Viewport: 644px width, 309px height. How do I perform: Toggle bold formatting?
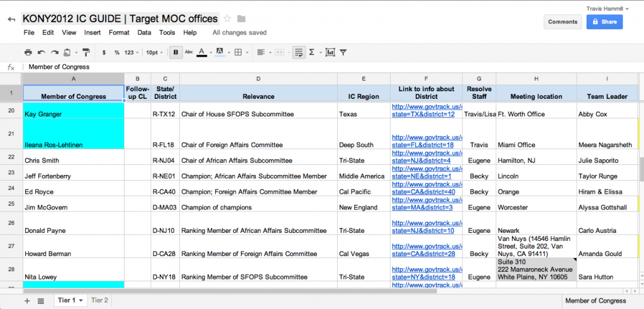coord(176,53)
